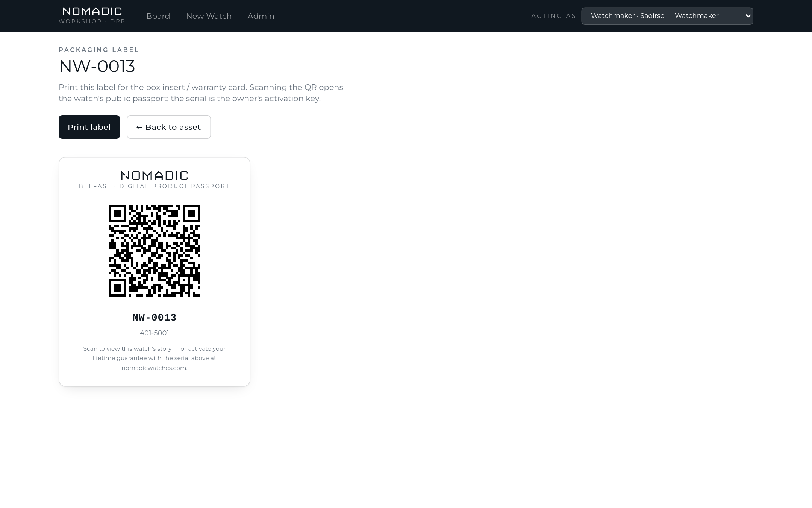The height and width of the screenshot is (508, 812).
Task: Click the 'Print this label for the box insert' description
Action: (x=201, y=93)
